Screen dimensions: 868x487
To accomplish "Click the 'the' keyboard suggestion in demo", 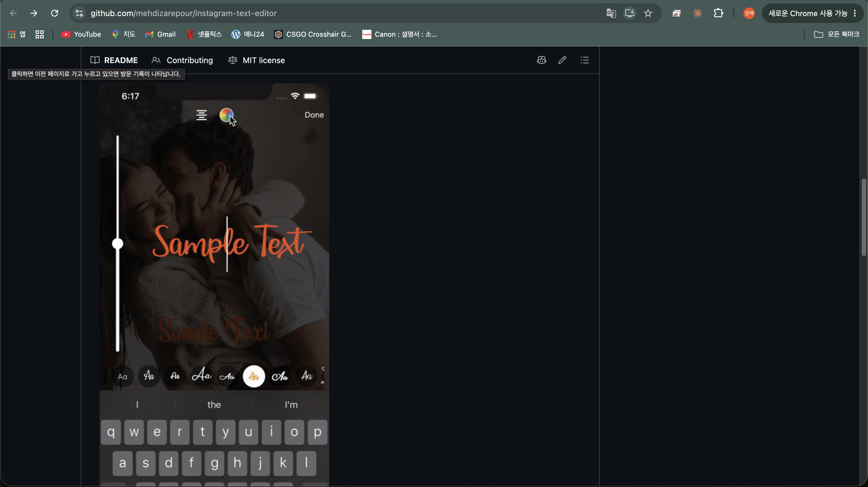I will coord(214,404).
